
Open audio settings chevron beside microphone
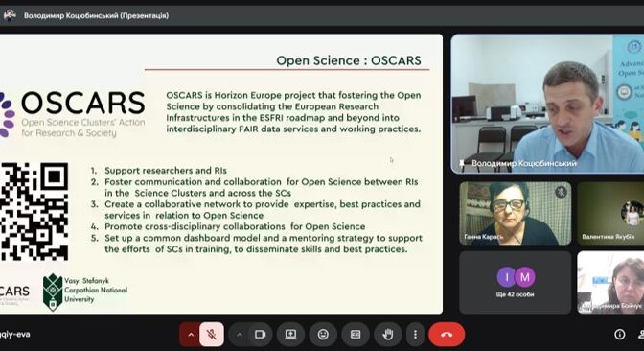click(190, 335)
